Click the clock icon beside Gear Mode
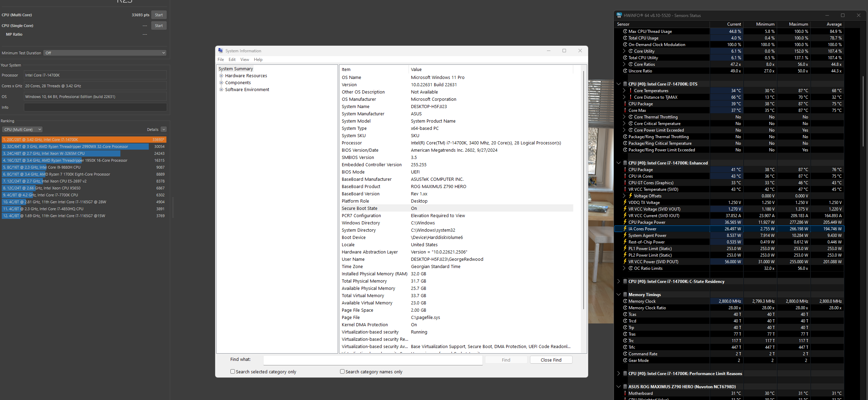The image size is (868, 400). point(625,360)
